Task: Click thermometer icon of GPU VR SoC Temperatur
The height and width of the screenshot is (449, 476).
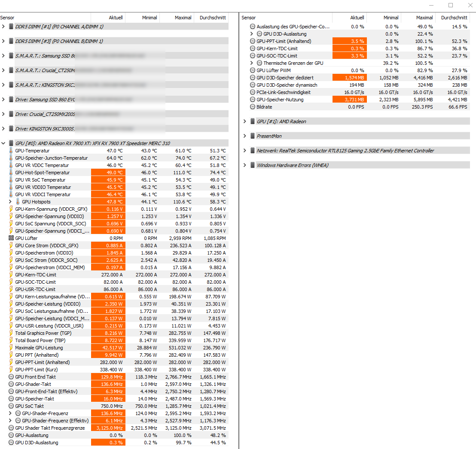Action: pos(11,179)
